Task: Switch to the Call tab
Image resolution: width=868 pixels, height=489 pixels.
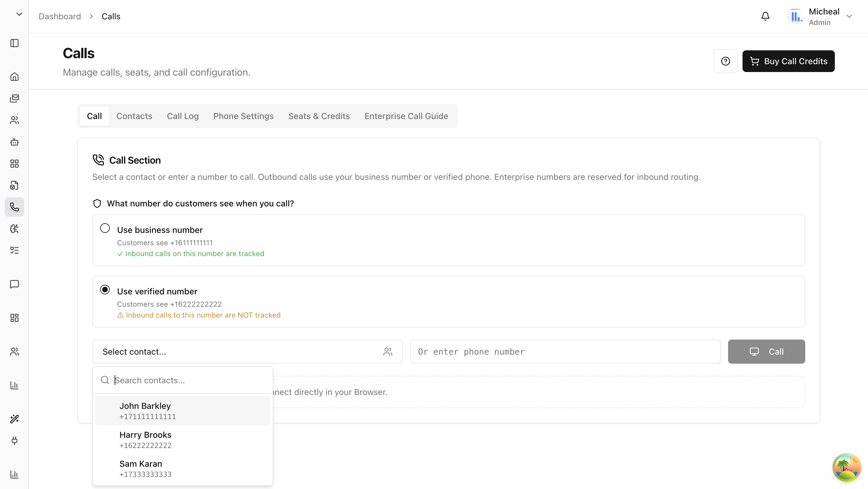Action: 94,116
